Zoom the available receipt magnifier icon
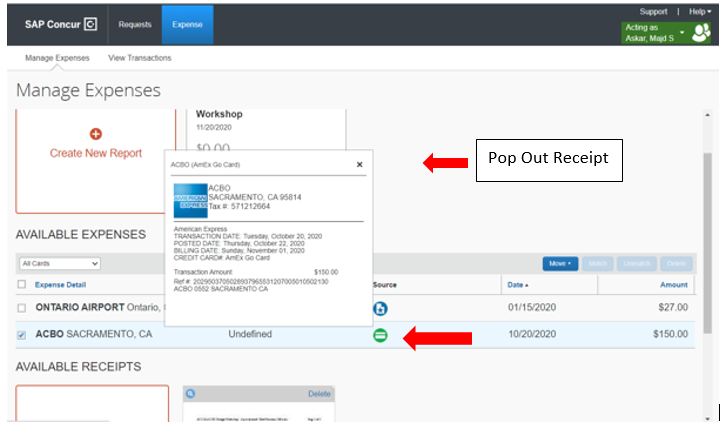 [x=191, y=394]
